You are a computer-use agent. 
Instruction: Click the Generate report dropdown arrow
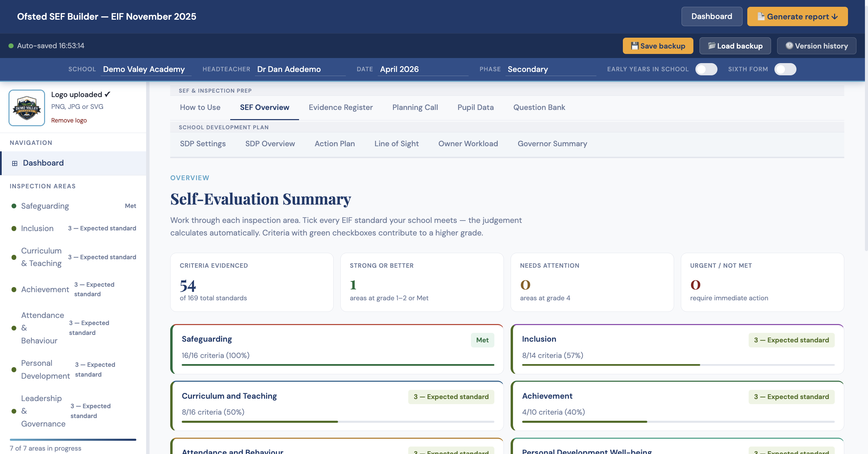pos(835,17)
